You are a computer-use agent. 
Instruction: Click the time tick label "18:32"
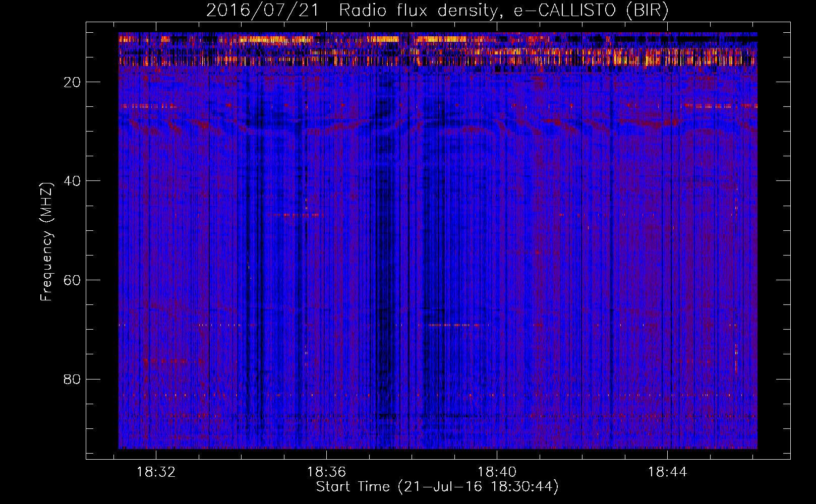[x=156, y=472]
